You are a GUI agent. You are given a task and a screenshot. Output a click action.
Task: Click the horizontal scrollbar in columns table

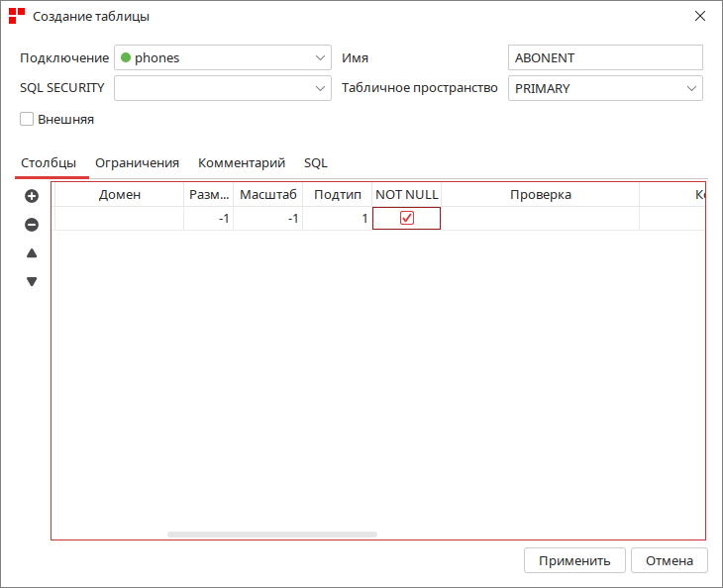[x=272, y=535]
